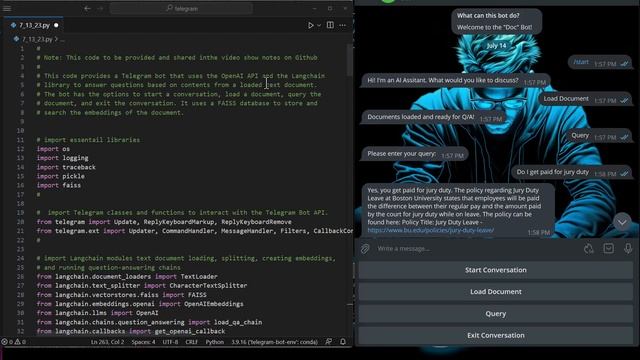Minimize the VS Code window
Image resolution: width=640 pixels, height=360 pixels.
tap(314, 8)
